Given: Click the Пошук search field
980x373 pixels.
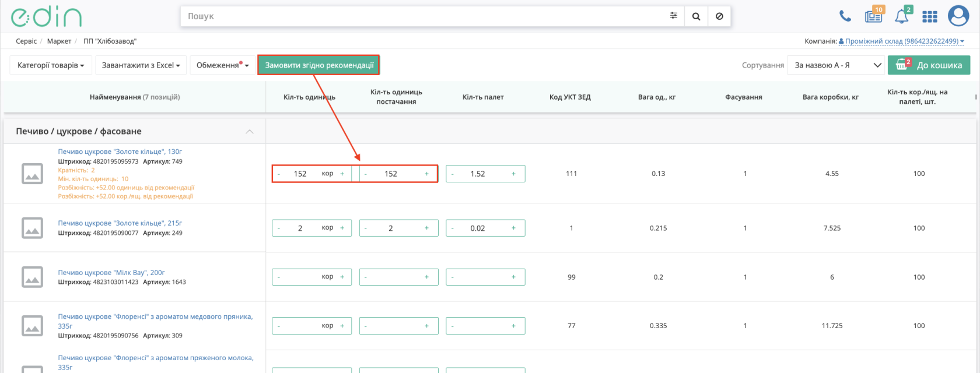Looking at the screenshot, I should click(425, 16).
